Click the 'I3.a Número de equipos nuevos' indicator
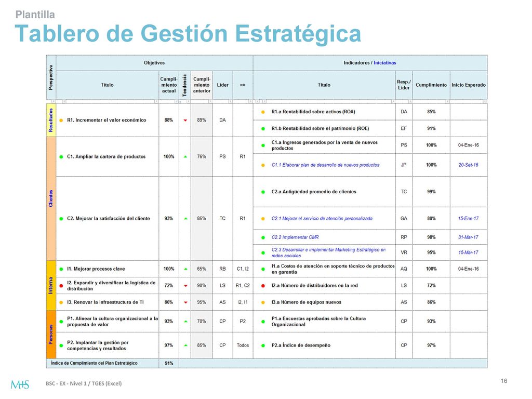532x399 pixels. 307,302
